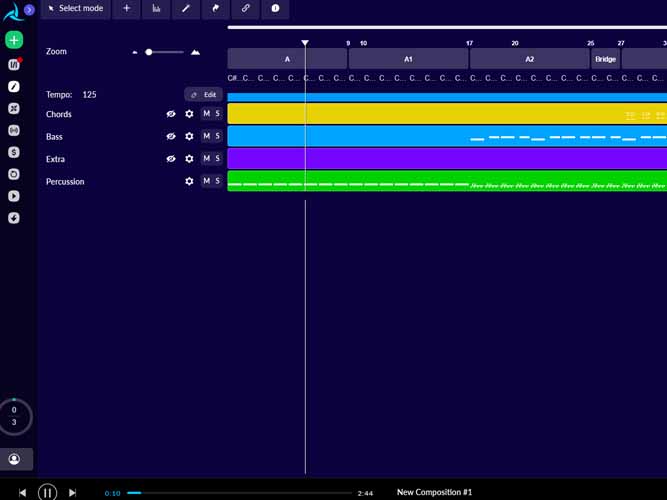Solo the Percussion track

217,181
